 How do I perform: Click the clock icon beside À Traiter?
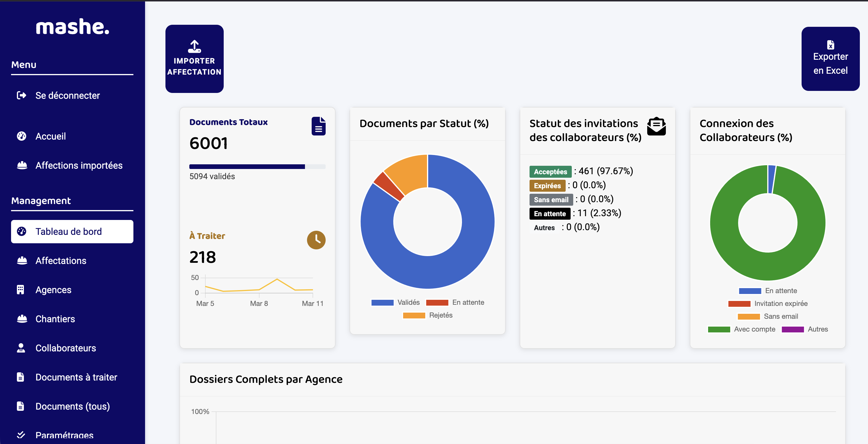pyautogui.click(x=316, y=240)
